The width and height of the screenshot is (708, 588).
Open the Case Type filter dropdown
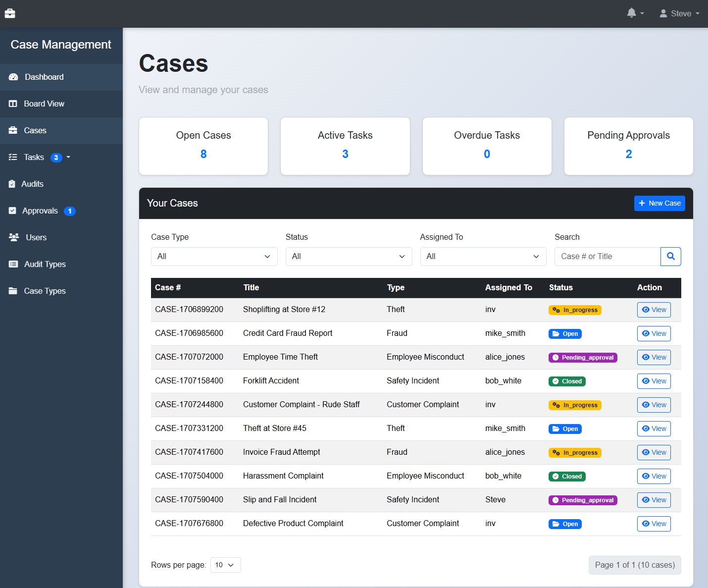coord(214,257)
